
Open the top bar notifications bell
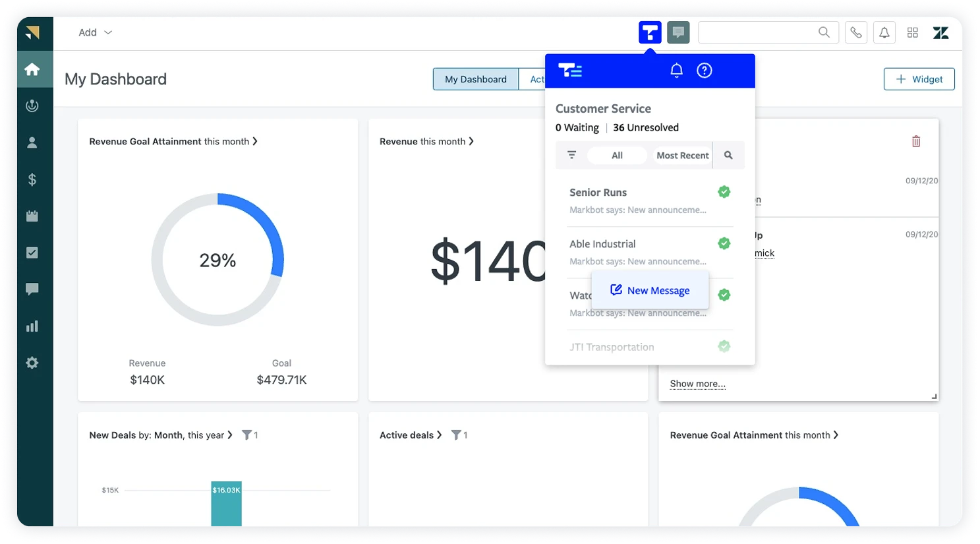884,32
